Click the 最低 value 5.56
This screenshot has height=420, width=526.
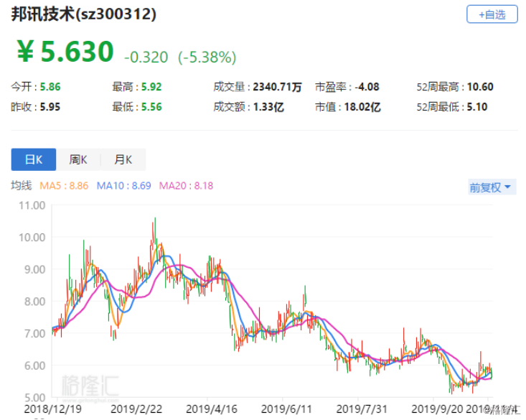point(151,107)
